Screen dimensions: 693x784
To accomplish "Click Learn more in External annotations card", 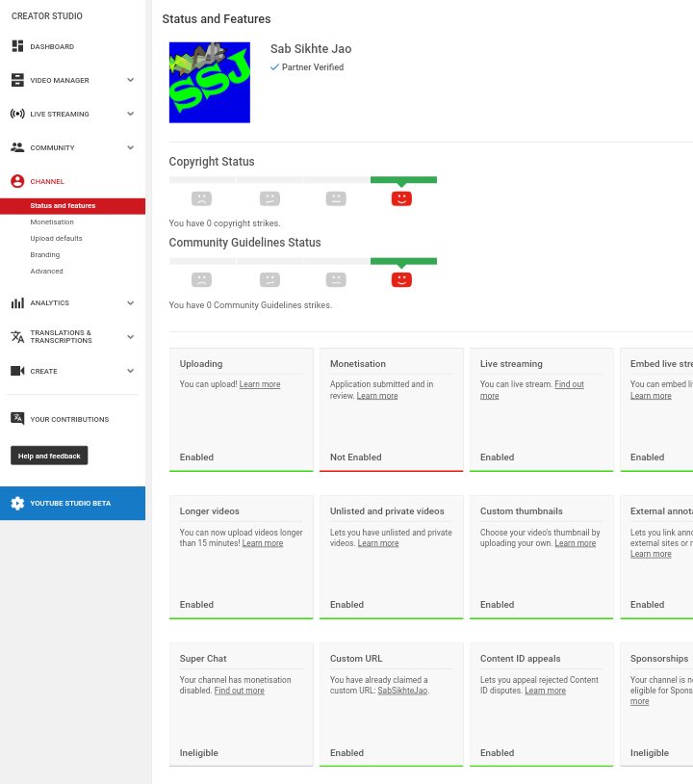I will tap(651, 554).
